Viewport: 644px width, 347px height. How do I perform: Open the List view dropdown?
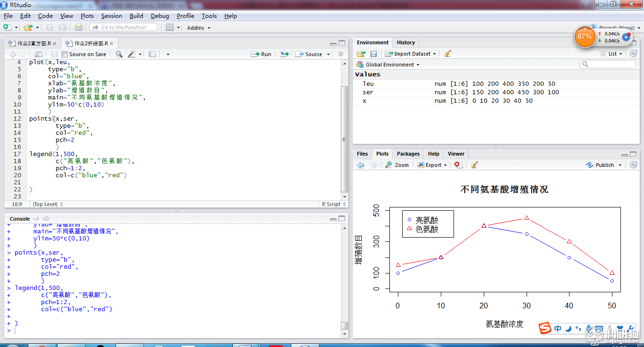611,54
